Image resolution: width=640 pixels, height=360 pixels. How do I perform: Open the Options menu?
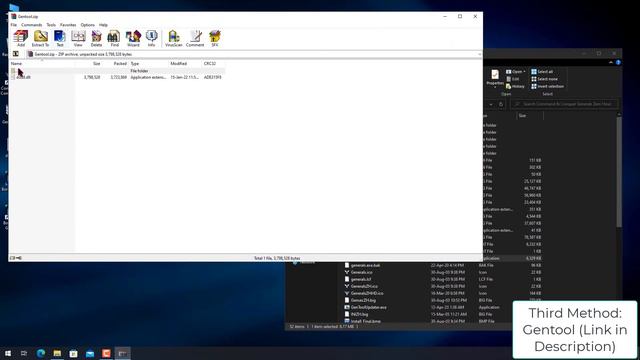coord(87,25)
